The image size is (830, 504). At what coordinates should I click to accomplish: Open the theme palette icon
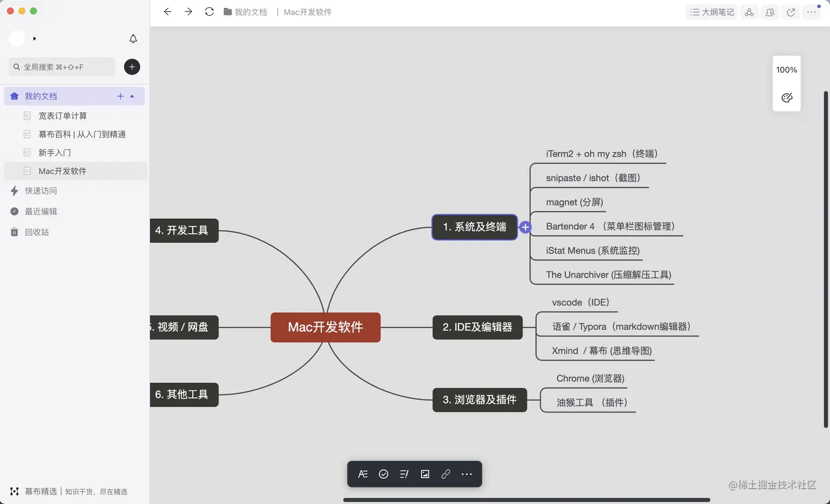pyautogui.click(x=787, y=98)
